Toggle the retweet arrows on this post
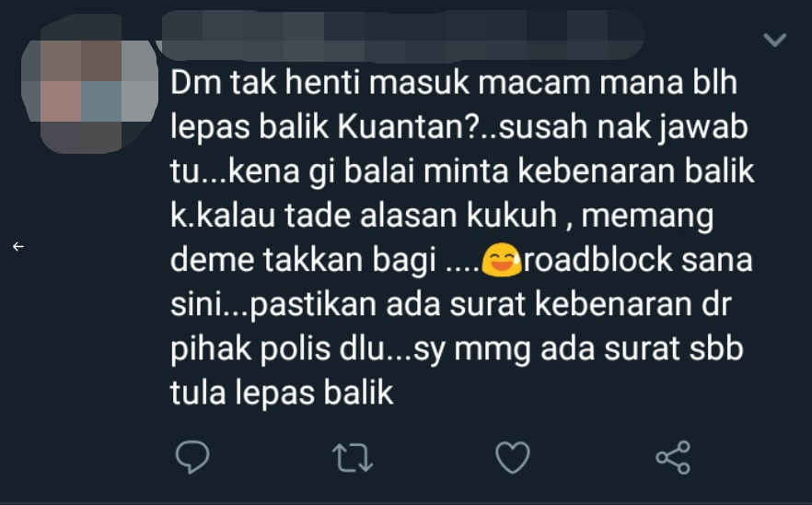 pyautogui.click(x=352, y=457)
